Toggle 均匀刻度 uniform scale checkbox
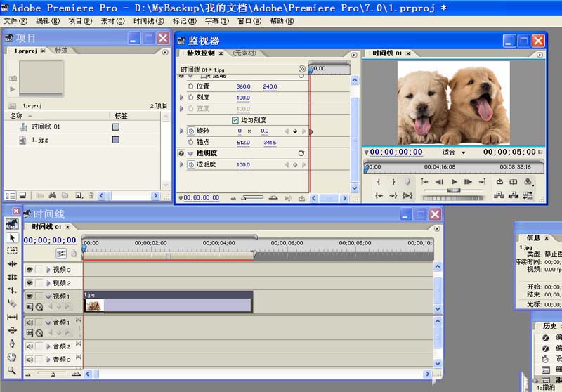Image resolution: width=562 pixels, height=392 pixels. 235,120
